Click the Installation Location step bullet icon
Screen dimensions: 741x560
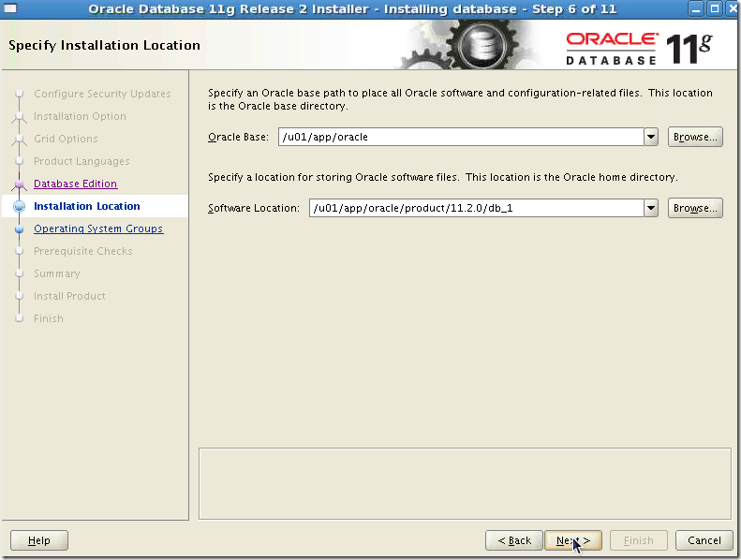[20, 207]
